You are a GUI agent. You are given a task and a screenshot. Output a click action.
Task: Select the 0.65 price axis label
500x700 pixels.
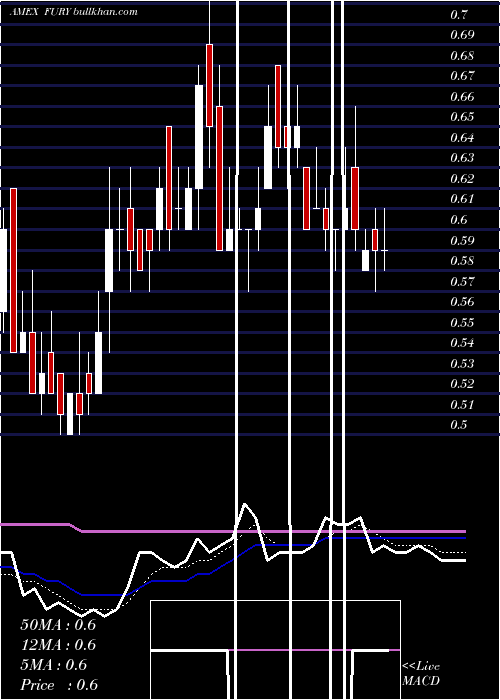462,117
